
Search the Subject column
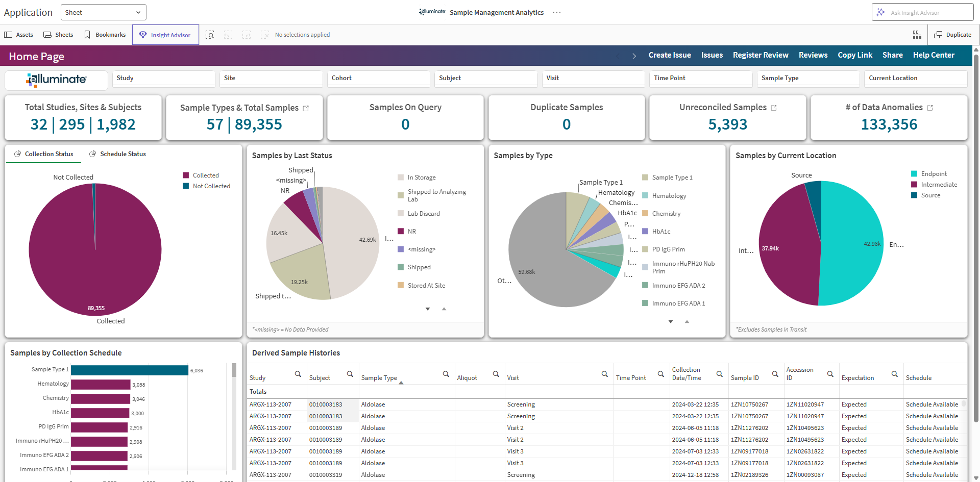point(350,374)
